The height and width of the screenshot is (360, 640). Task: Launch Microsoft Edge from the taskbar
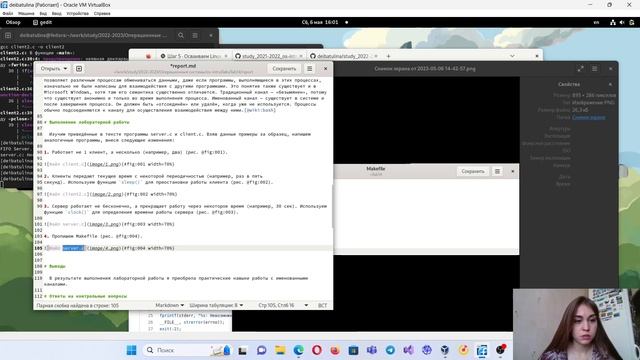299,350
